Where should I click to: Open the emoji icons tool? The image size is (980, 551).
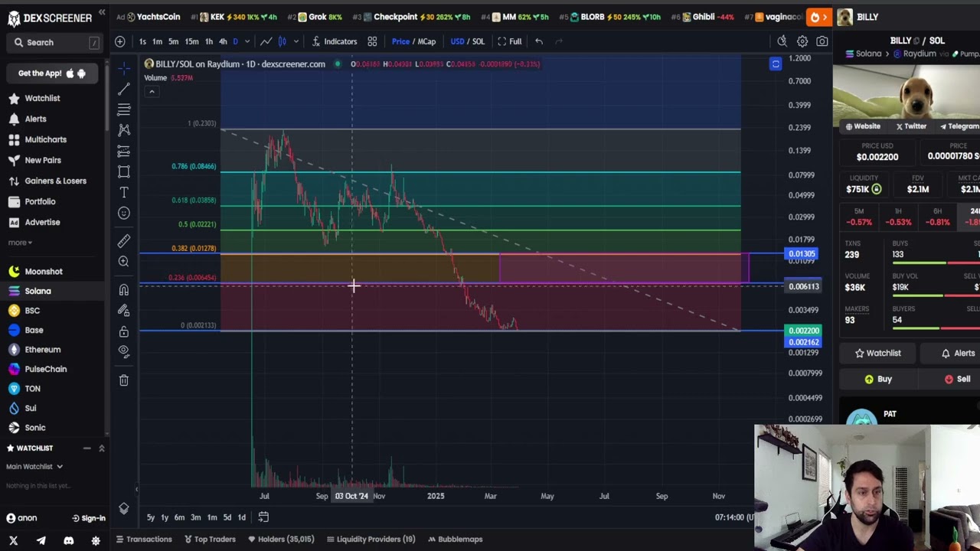point(124,213)
